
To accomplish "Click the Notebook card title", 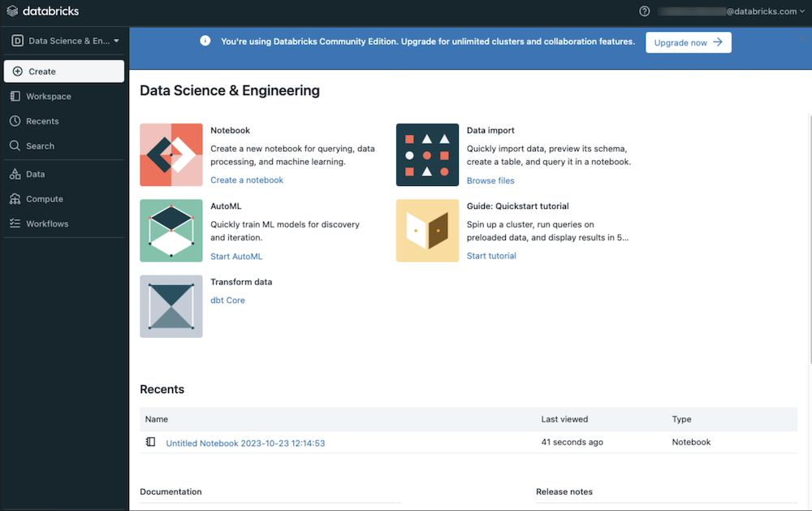I will coord(230,131).
